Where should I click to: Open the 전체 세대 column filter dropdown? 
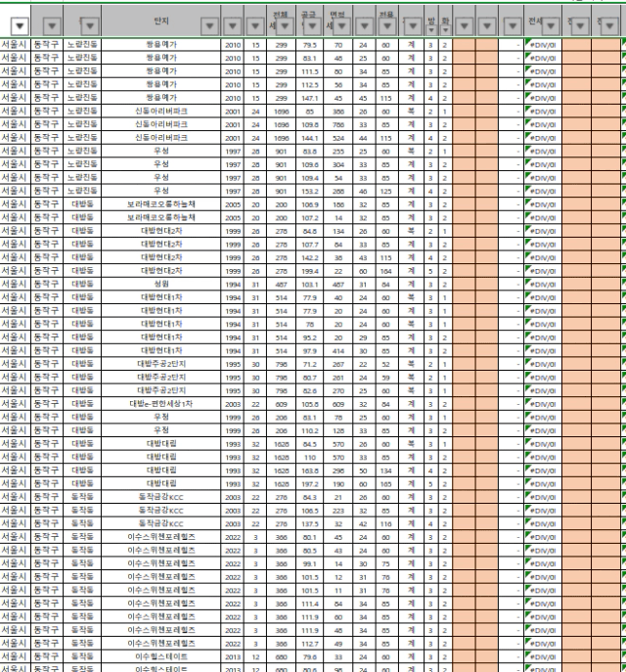pos(285,26)
